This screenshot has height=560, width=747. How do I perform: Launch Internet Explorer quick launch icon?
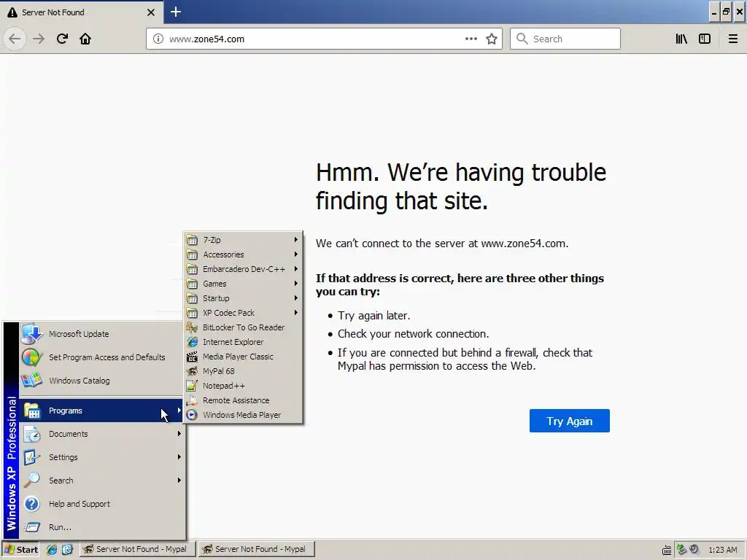(52, 550)
